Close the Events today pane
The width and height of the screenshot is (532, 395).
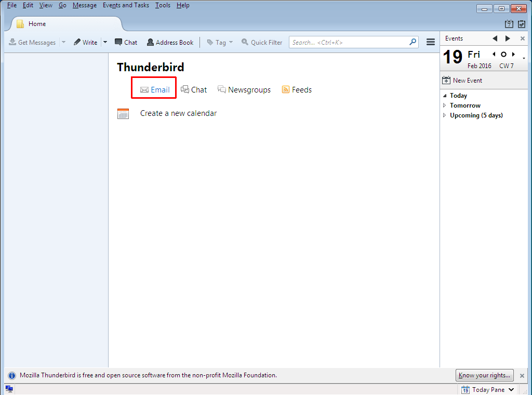pos(523,38)
